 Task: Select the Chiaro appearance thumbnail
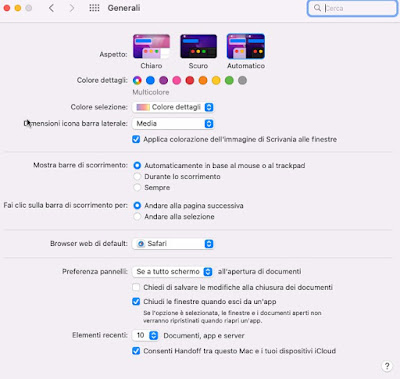(151, 46)
